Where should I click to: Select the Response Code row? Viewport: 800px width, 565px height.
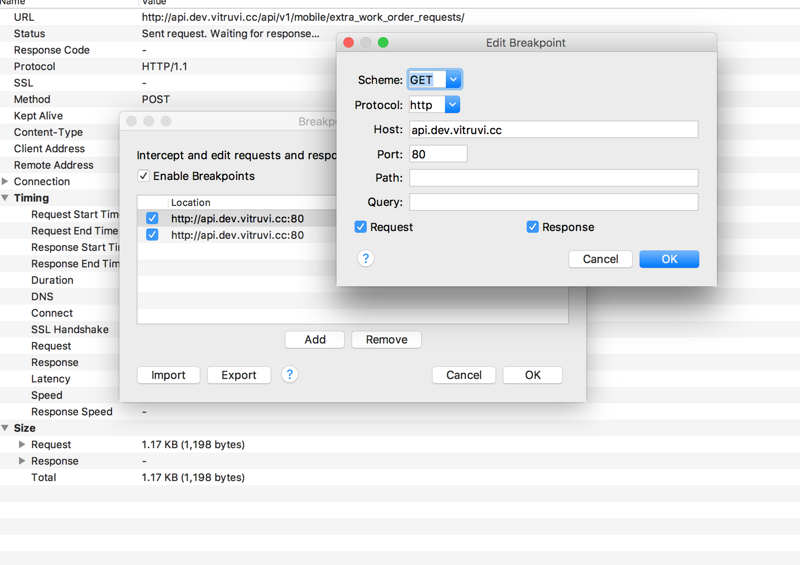[x=400, y=50]
